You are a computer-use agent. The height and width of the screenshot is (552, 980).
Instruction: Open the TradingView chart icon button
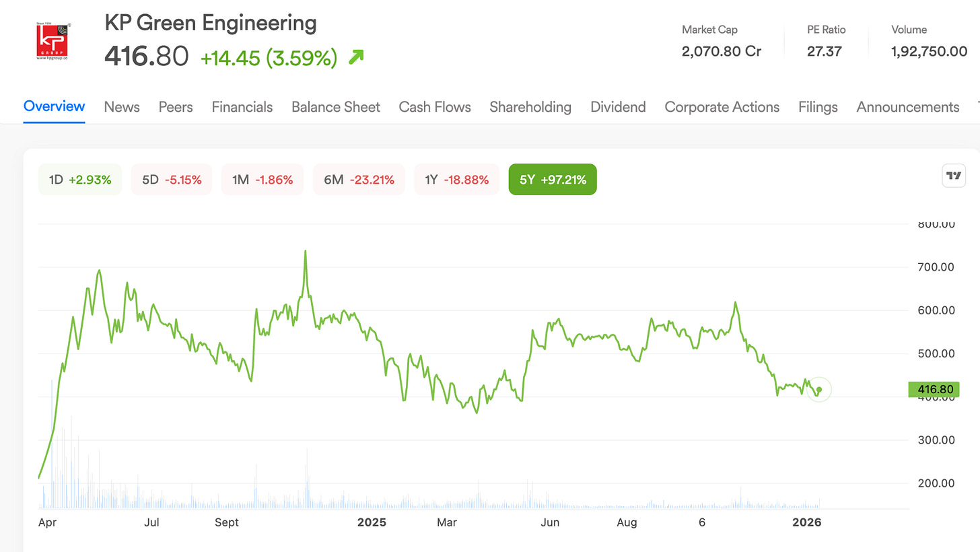point(954,176)
